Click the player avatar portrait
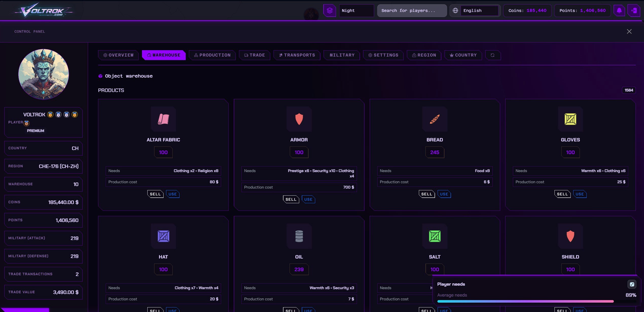The image size is (644, 312). click(x=44, y=74)
